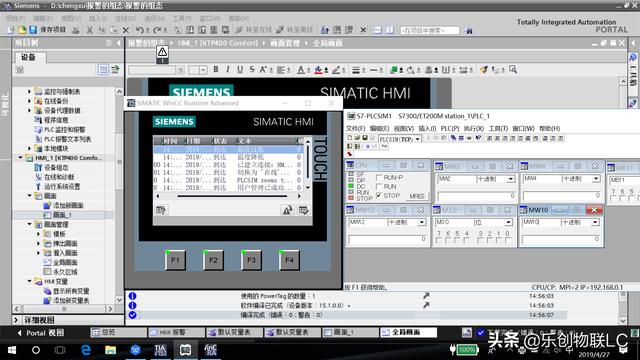The width and height of the screenshot is (640, 360).
Task: Open the fill background color picker
Action: [318, 70]
